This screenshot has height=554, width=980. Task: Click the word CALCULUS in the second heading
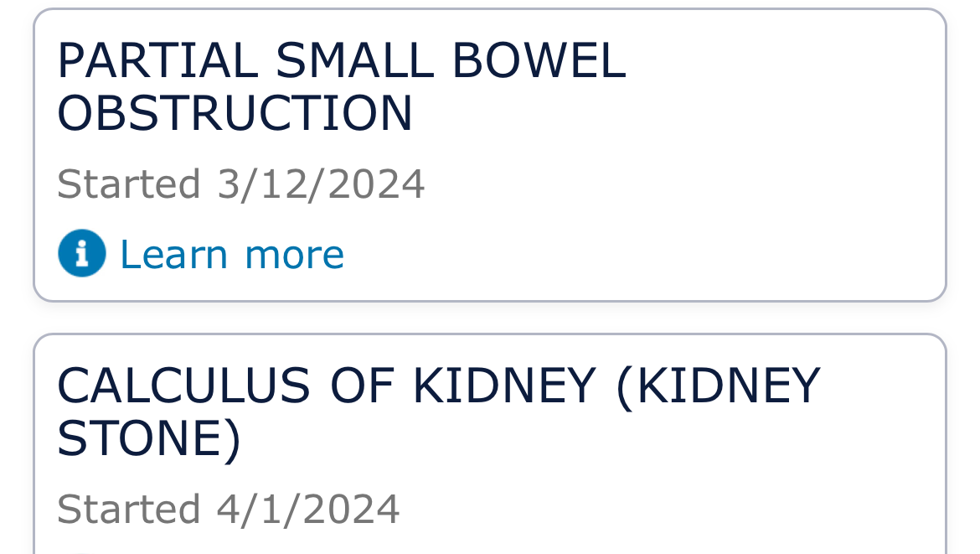pyautogui.click(x=183, y=386)
